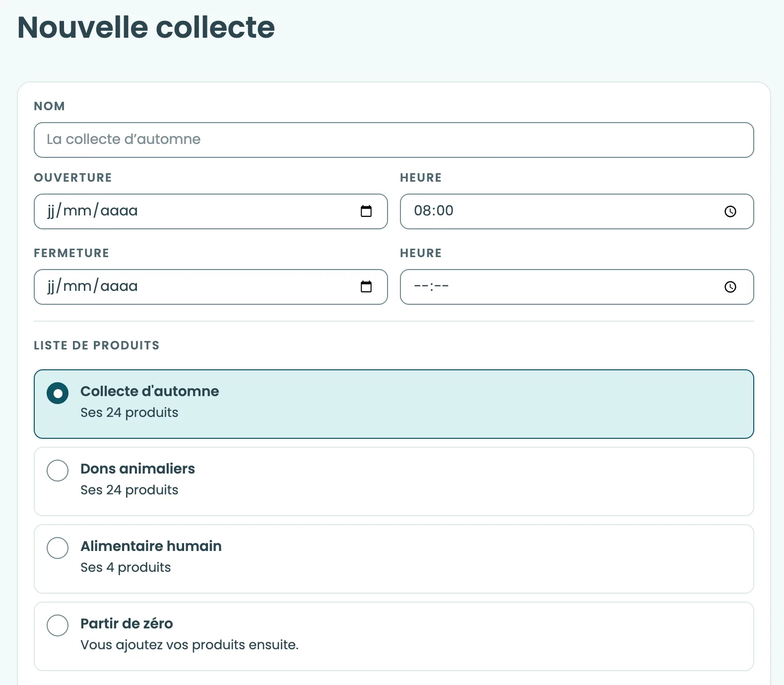
Task: Select the Dons animaliers radio button
Action: pos(58,471)
